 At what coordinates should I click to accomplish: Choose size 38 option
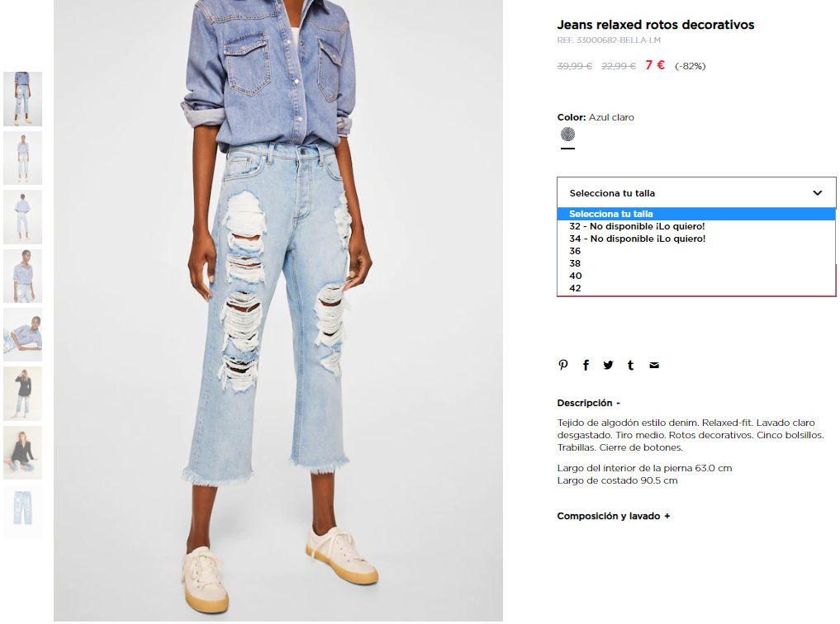click(x=696, y=263)
